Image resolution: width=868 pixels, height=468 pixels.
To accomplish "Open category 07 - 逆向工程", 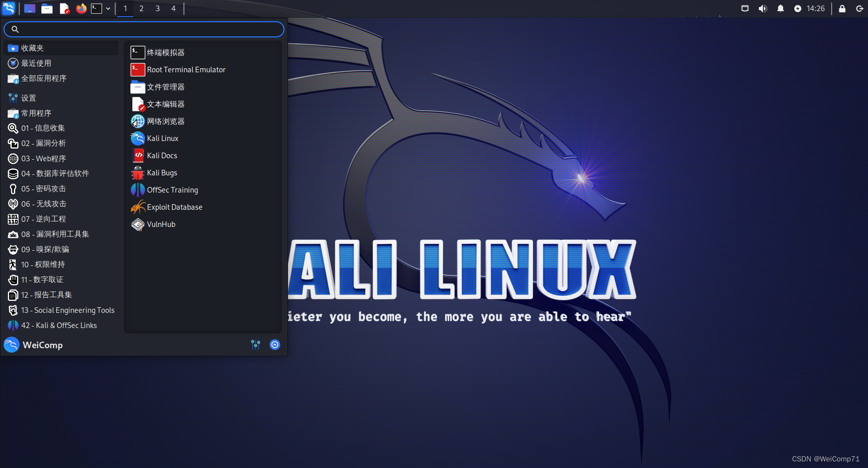I will tap(61, 219).
